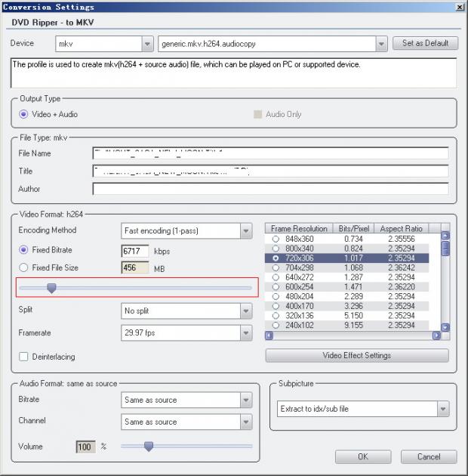This screenshot has height=476, width=468.
Task: Open the Framerate 29.97 fps dropdown
Action: pyautogui.click(x=246, y=332)
